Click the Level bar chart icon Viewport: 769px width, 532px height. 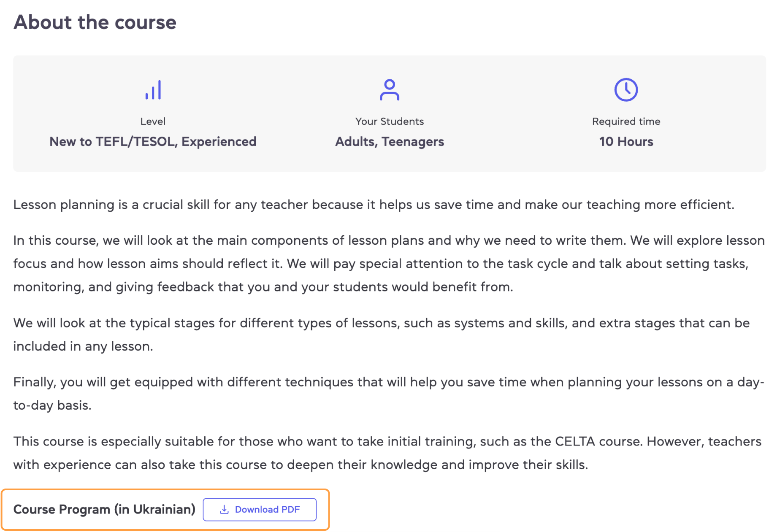click(x=153, y=90)
